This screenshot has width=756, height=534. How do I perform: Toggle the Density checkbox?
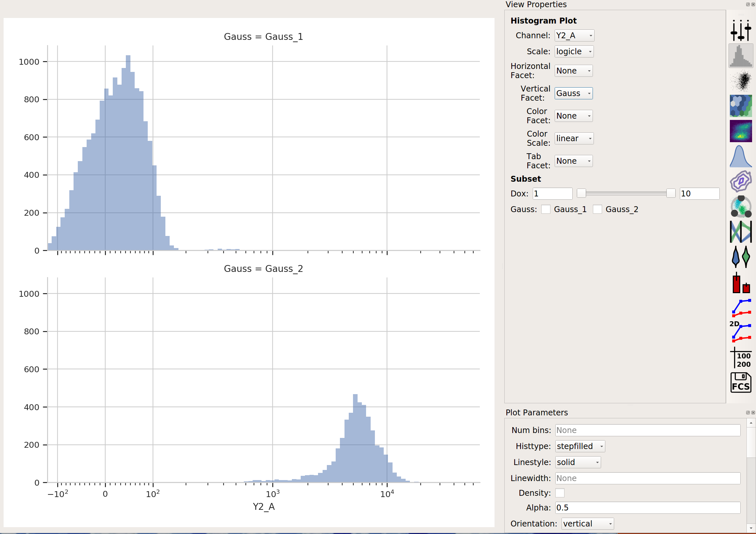click(560, 493)
